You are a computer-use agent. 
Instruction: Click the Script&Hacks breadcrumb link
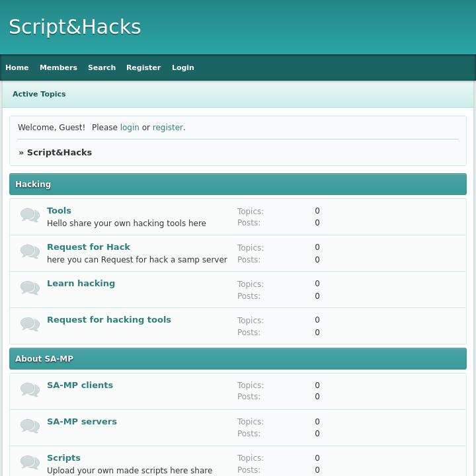click(59, 153)
